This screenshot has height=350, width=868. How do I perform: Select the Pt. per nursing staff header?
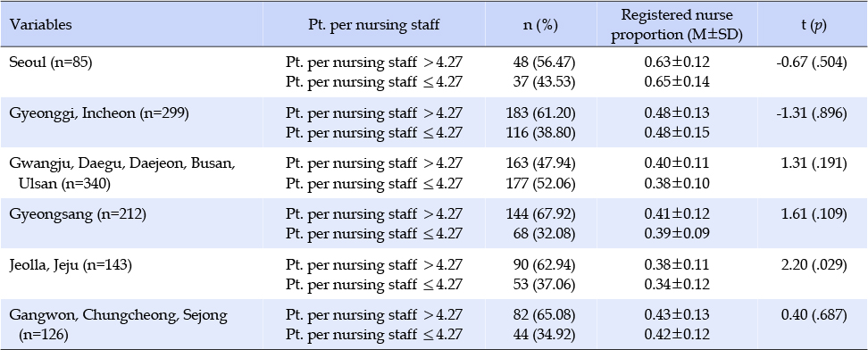point(373,26)
